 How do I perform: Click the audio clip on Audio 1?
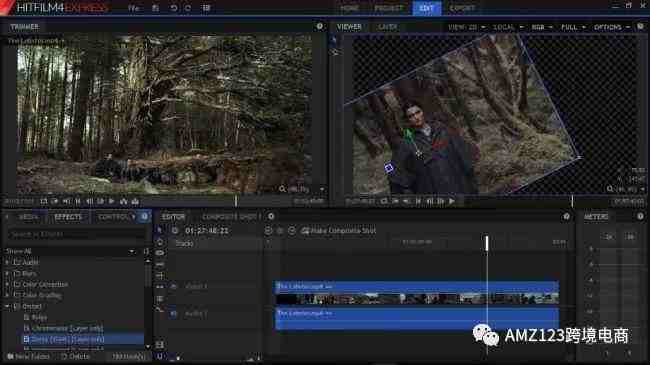[417, 319]
